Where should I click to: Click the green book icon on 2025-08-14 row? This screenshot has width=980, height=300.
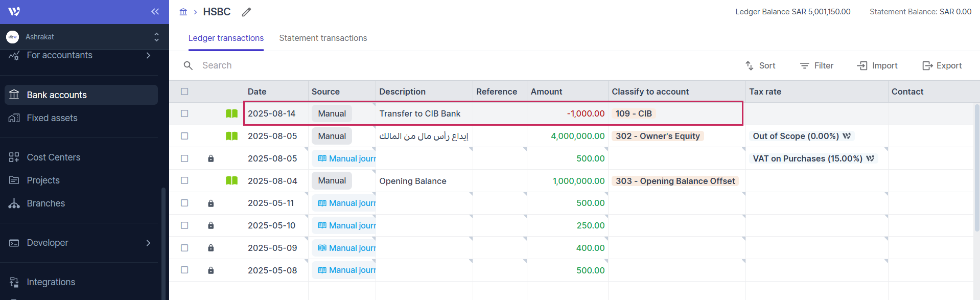(x=231, y=113)
